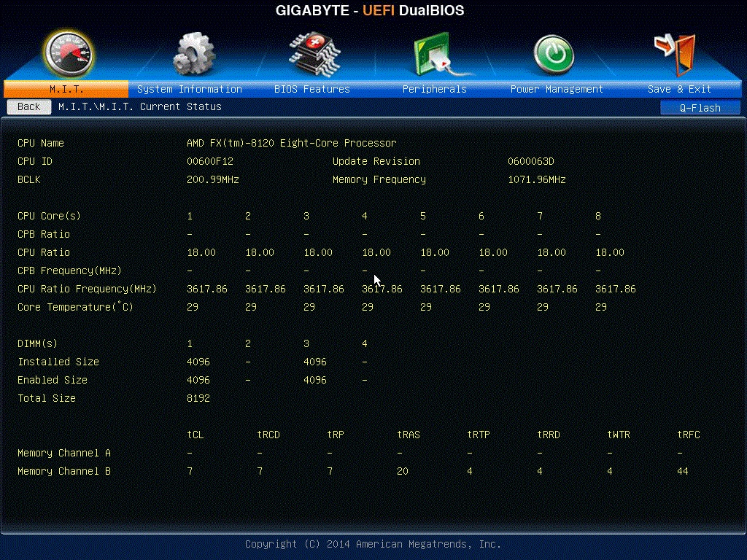The image size is (747, 560).
Task: Click the DIMM(s) row label
Action: tap(37, 343)
